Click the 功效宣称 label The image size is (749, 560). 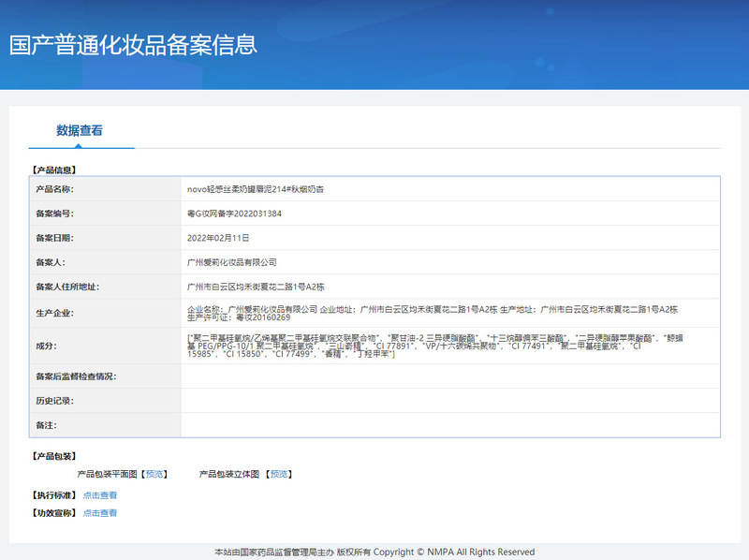[54, 512]
